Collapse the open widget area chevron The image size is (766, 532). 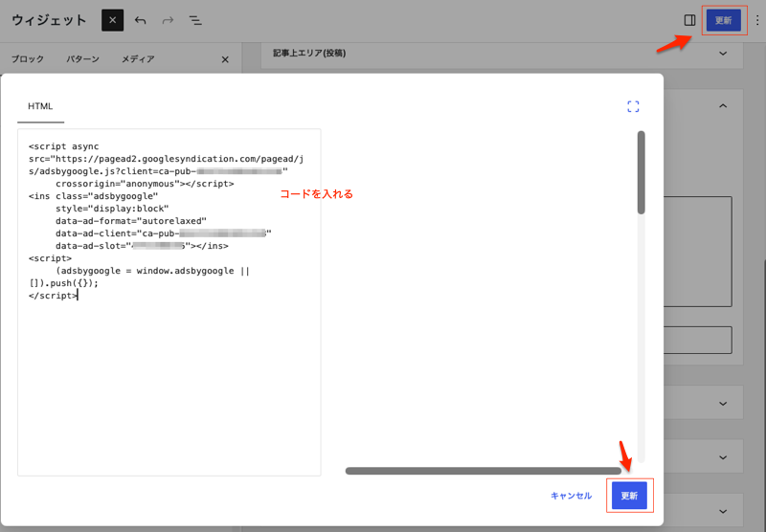tap(723, 106)
